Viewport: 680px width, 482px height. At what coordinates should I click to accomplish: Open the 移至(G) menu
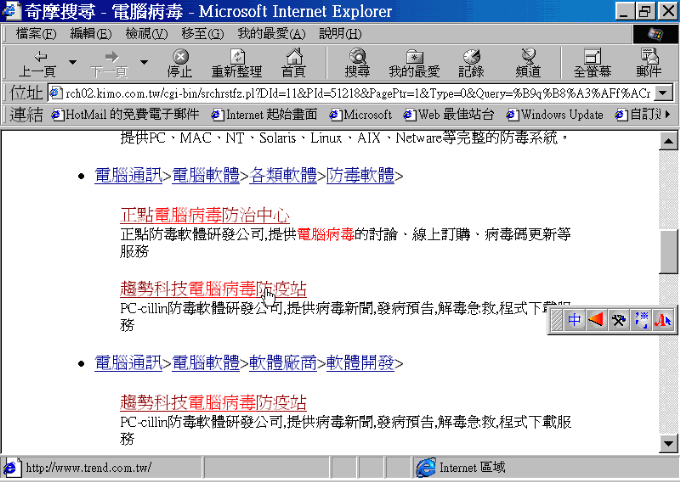(203, 33)
